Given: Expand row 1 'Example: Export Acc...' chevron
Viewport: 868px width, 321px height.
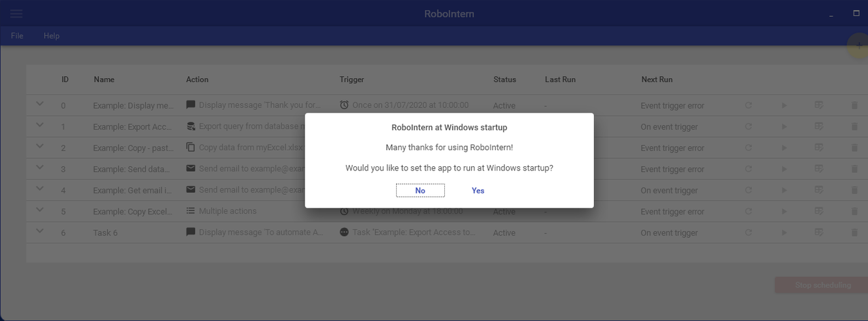Looking at the screenshot, I should [39, 125].
